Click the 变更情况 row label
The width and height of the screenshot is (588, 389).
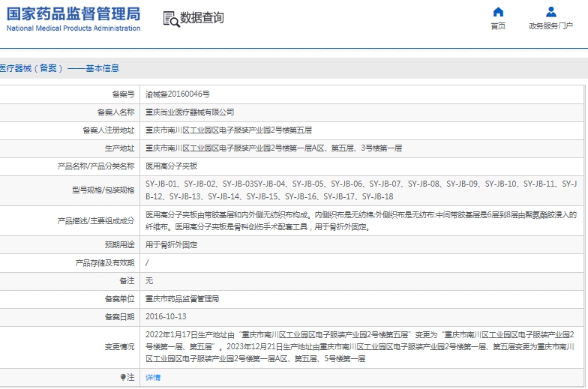[120, 346]
